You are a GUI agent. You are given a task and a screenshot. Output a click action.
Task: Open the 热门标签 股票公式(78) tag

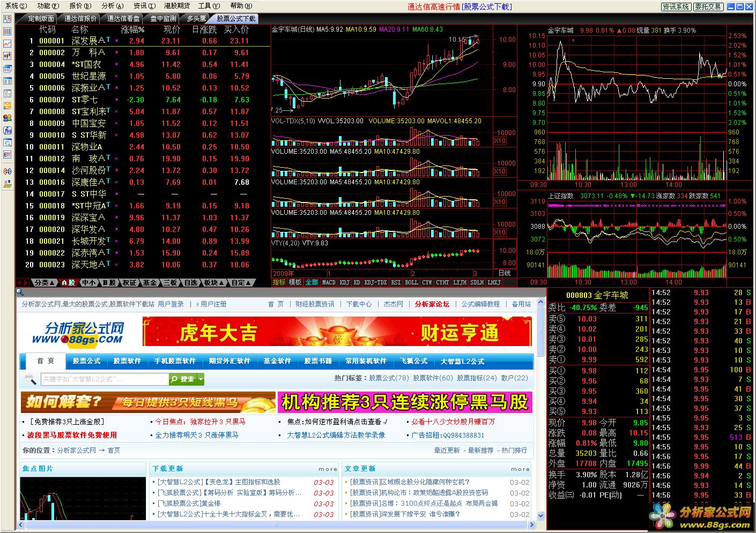click(389, 378)
